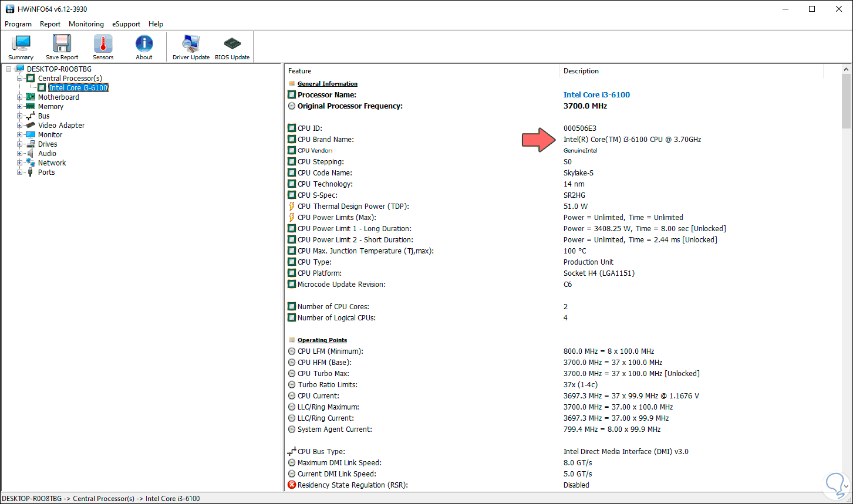The height and width of the screenshot is (504, 853).
Task: Open the Help menu
Action: [156, 24]
